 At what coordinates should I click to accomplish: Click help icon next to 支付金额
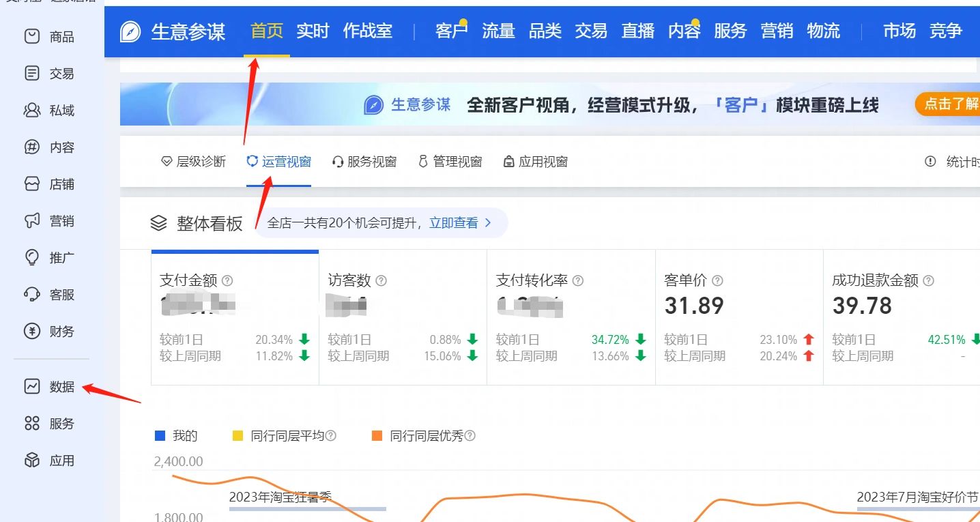[x=227, y=280]
